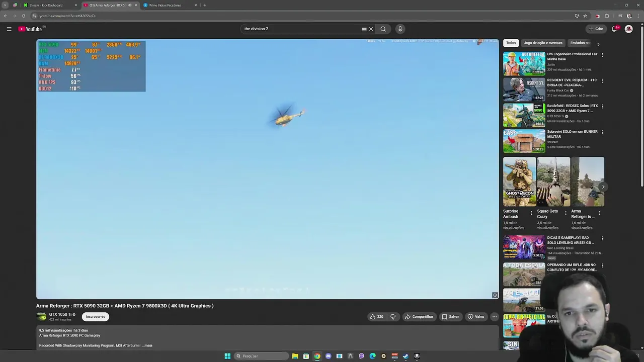Open options for Solo Leveling Arise video
This screenshot has height=362, width=644.
coord(602,238)
